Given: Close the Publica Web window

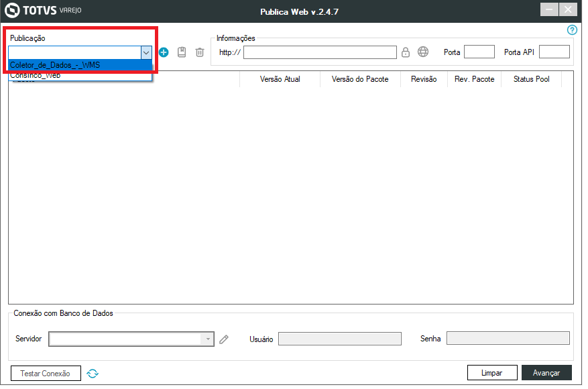Looking at the screenshot, I should coord(568,9).
